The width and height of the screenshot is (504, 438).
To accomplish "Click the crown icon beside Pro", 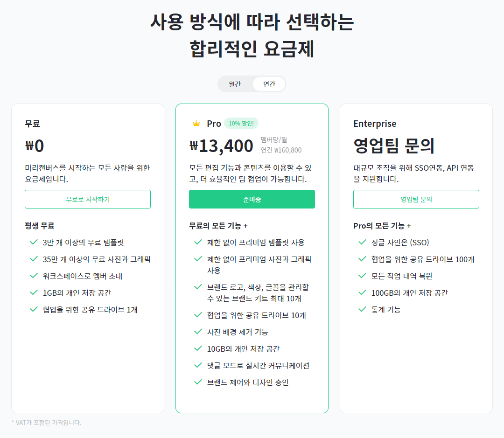I will coord(196,123).
